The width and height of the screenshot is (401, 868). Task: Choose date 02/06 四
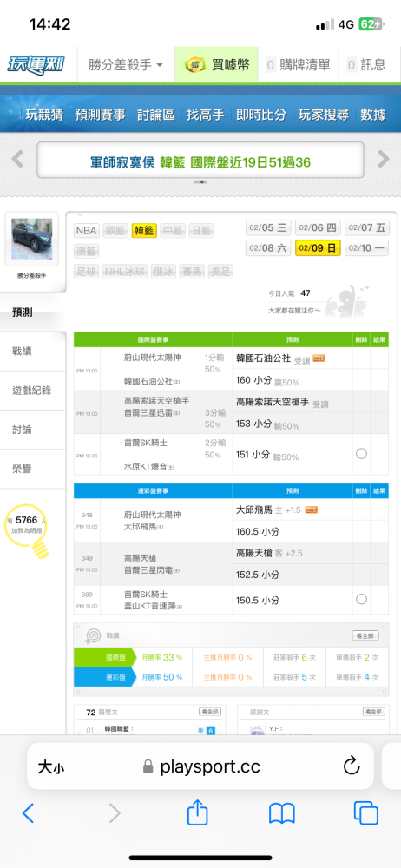pos(318,227)
